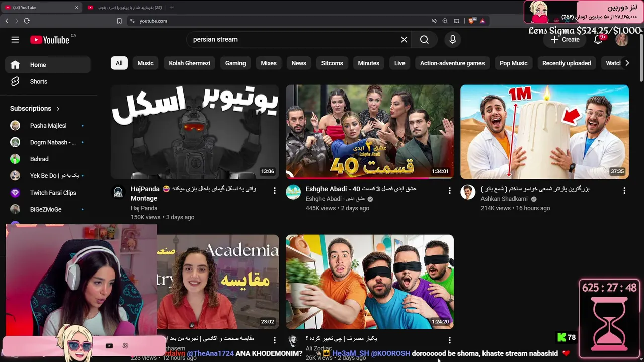Filter feed by Minutes chip
This screenshot has height=362, width=644.
[x=369, y=63]
